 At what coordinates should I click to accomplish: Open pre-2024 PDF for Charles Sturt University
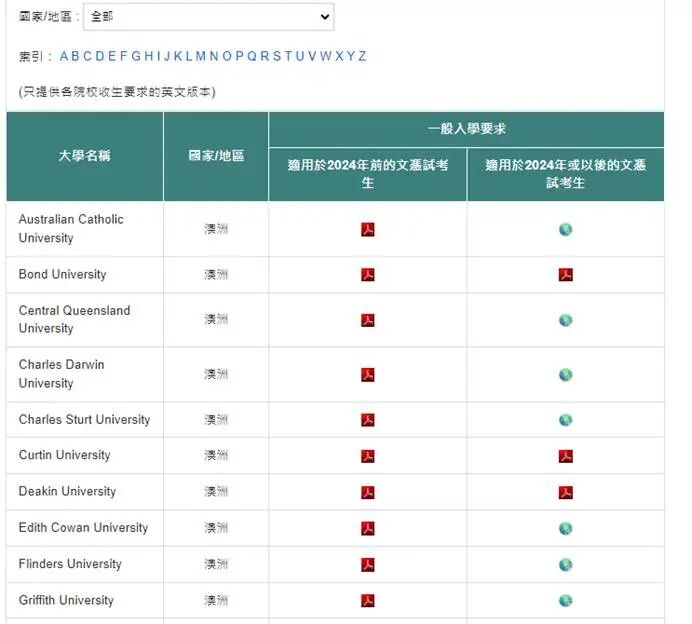[x=368, y=420]
